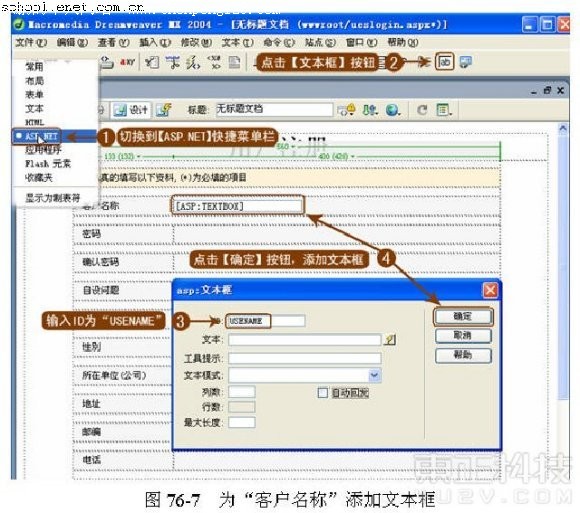
Task: Click the Refresh design view icon
Action: point(422,110)
